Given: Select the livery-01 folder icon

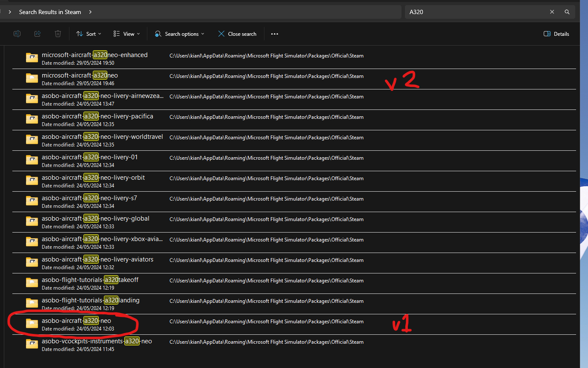Looking at the screenshot, I should point(32,160).
